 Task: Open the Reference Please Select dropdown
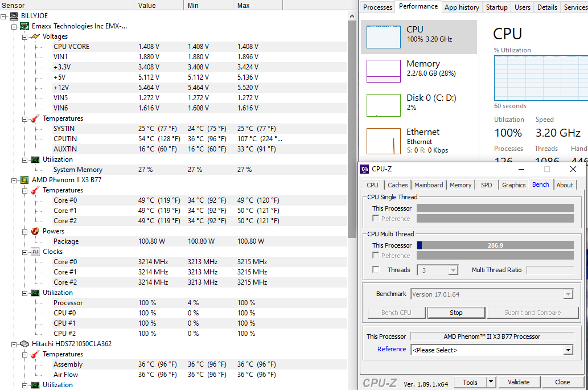(568, 350)
